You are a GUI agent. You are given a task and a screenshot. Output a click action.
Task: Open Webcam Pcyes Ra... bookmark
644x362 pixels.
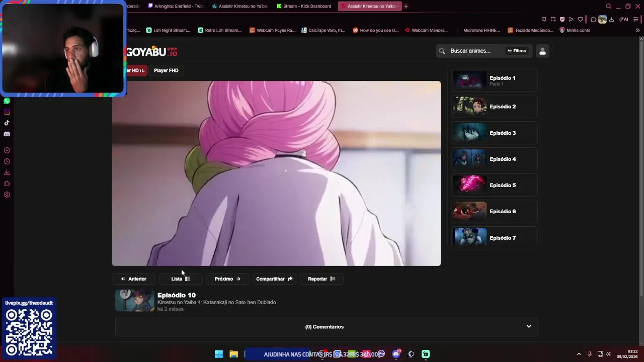pyautogui.click(x=273, y=30)
